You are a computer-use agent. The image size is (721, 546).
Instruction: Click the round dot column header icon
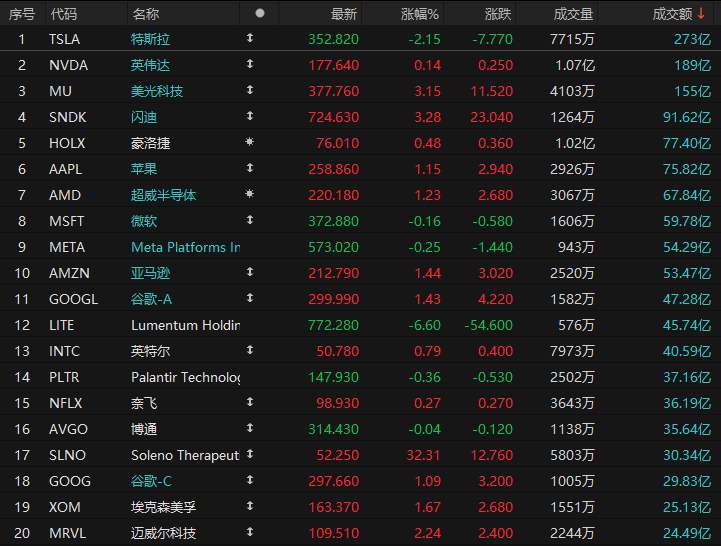tap(260, 13)
